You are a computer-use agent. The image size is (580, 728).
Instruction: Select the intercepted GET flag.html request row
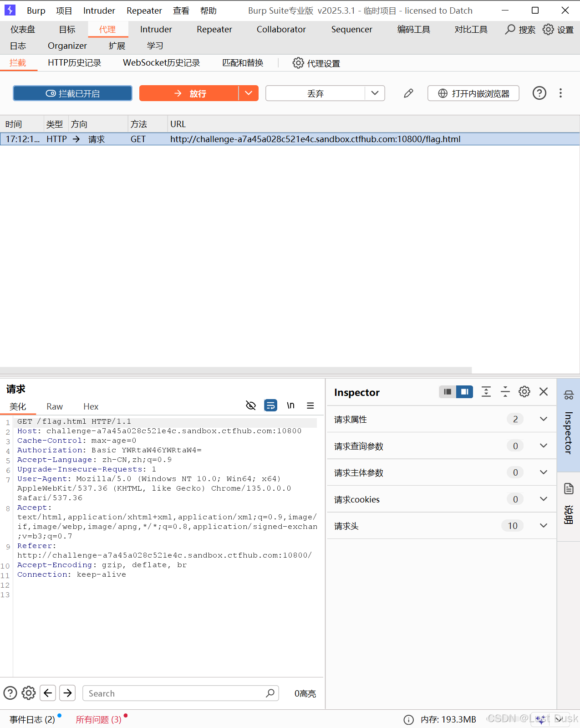[x=290, y=139]
